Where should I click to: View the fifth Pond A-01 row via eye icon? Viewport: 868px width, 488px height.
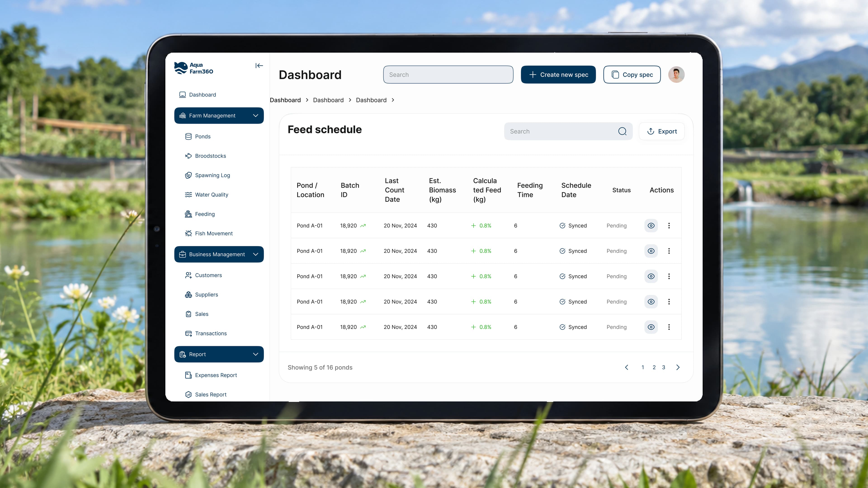tap(651, 327)
